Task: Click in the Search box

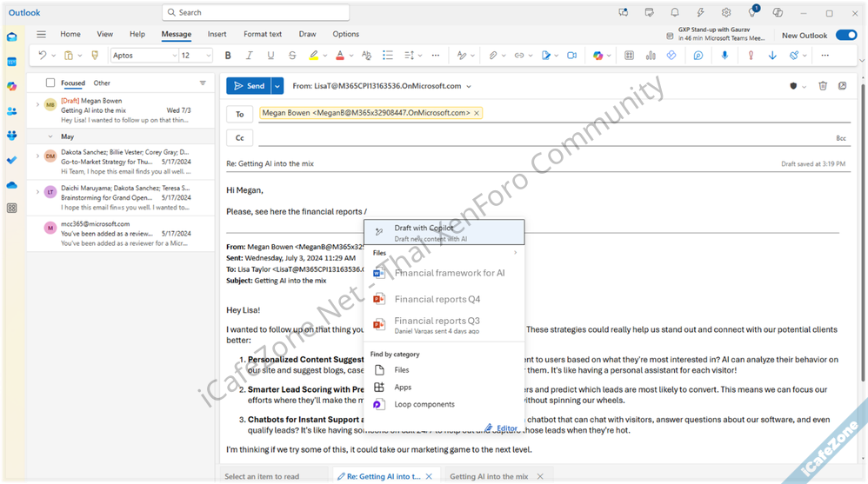Action: (x=256, y=13)
